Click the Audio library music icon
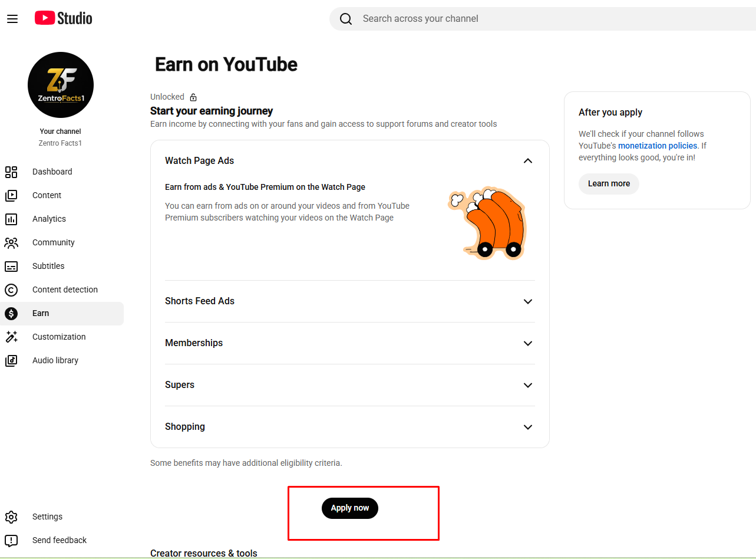This screenshot has height=559, width=756. tap(11, 360)
